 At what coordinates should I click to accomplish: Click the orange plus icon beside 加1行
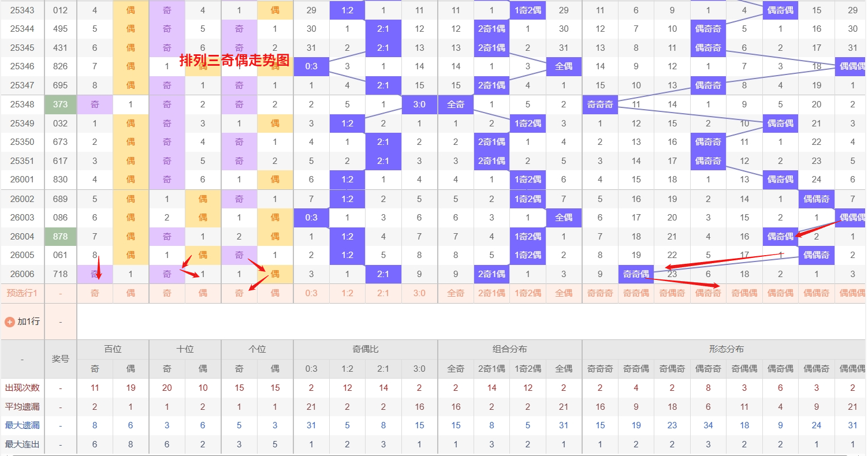click(9, 322)
